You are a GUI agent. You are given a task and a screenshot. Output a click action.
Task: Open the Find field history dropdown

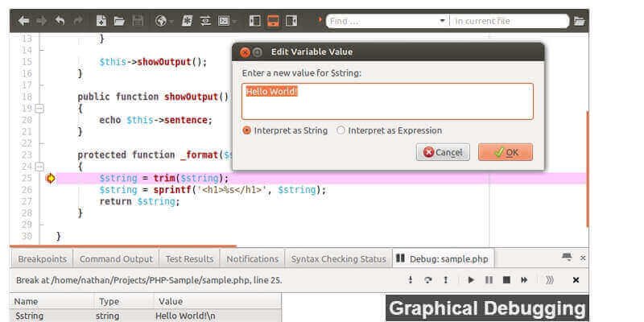pyautogui.click(x=442, y=21)
